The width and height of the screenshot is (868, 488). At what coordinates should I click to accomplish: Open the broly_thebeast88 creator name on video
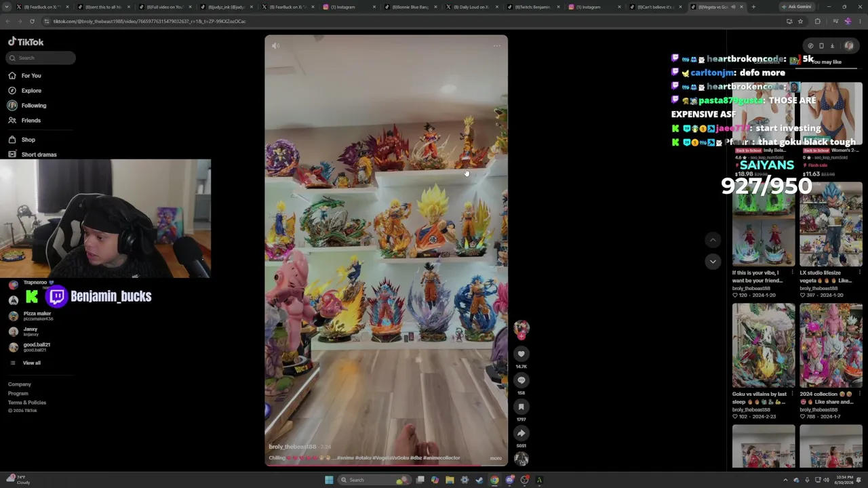coord(292,447)
